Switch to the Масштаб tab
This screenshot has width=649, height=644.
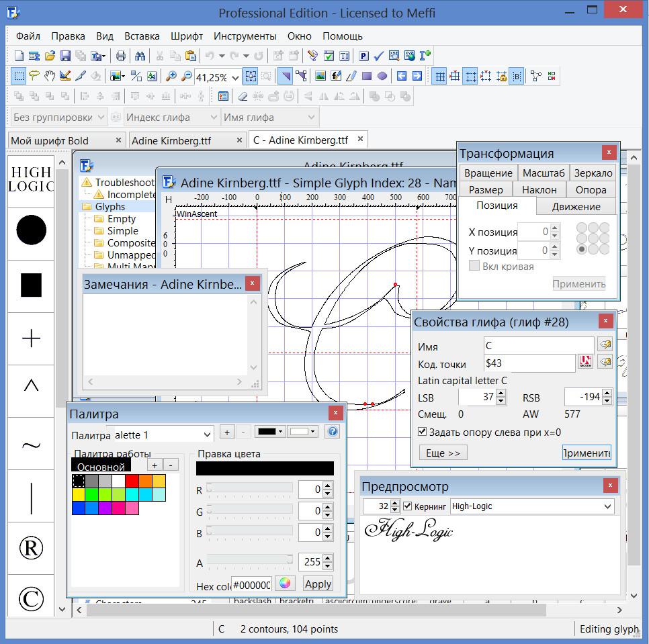(x=543, y=173)
